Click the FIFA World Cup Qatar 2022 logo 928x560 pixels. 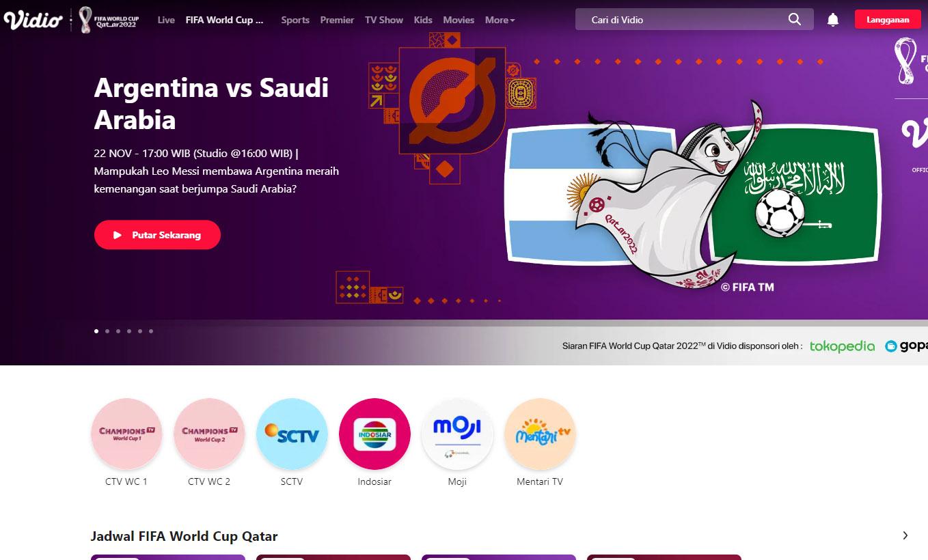point(109,20)
